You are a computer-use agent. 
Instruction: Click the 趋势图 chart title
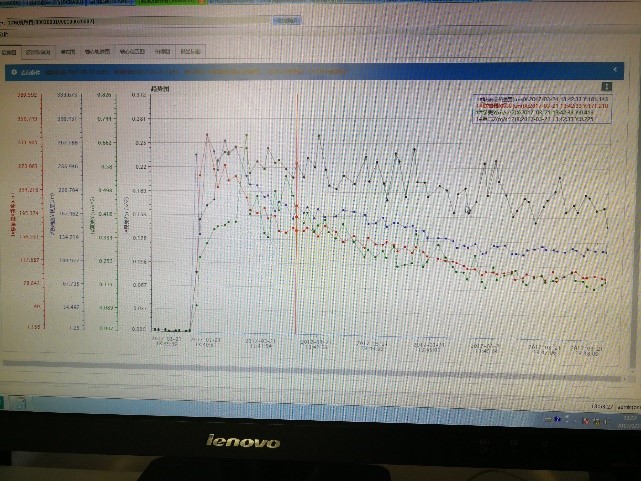(160, 90)
